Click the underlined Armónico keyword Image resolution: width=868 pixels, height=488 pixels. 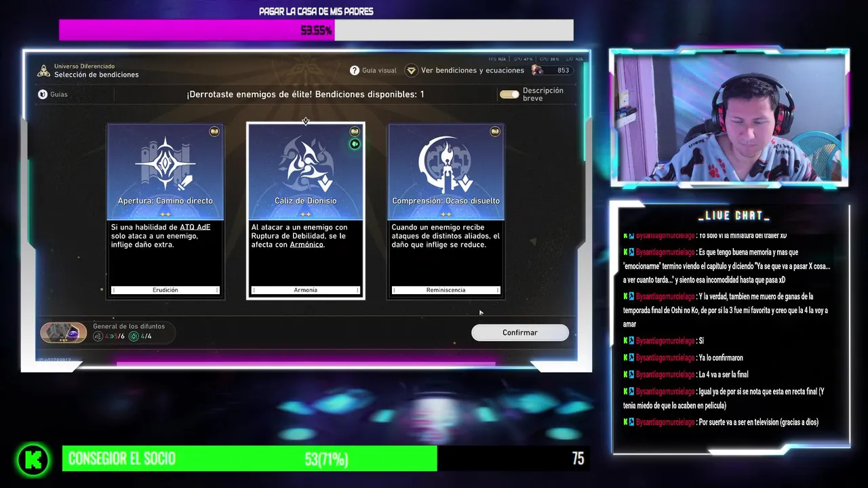tap(307, 245)
